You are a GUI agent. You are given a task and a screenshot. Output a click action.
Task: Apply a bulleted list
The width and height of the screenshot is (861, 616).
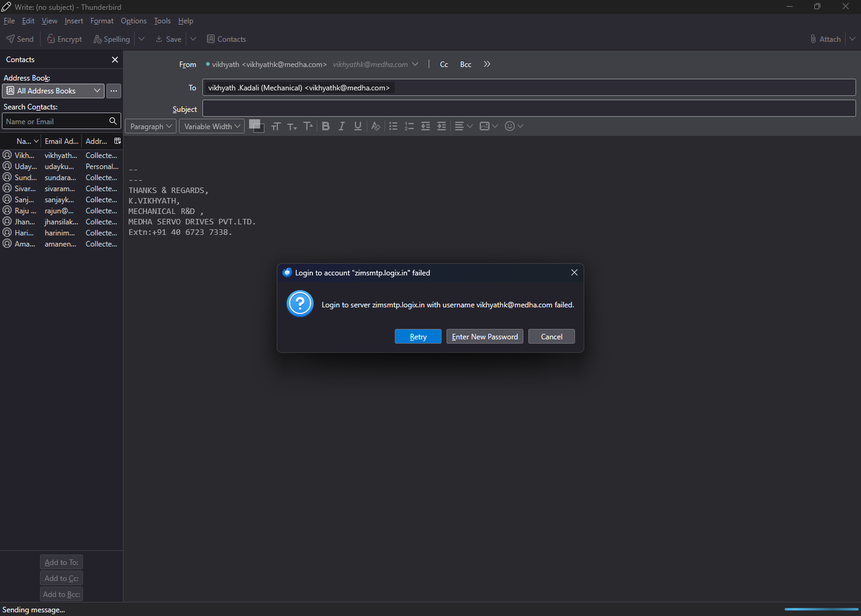click(394, 126)
